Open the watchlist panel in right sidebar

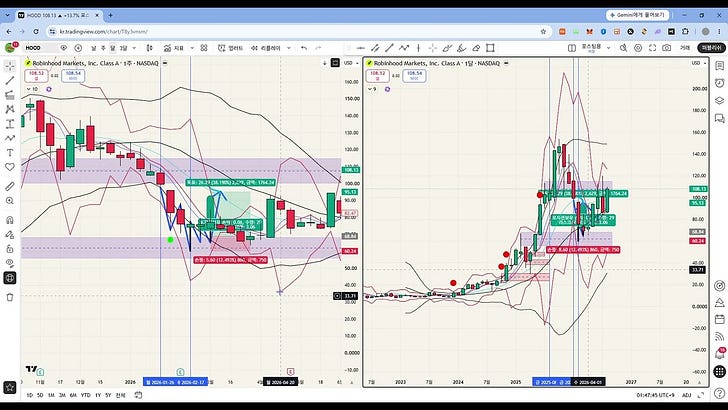tap(720, 66)
